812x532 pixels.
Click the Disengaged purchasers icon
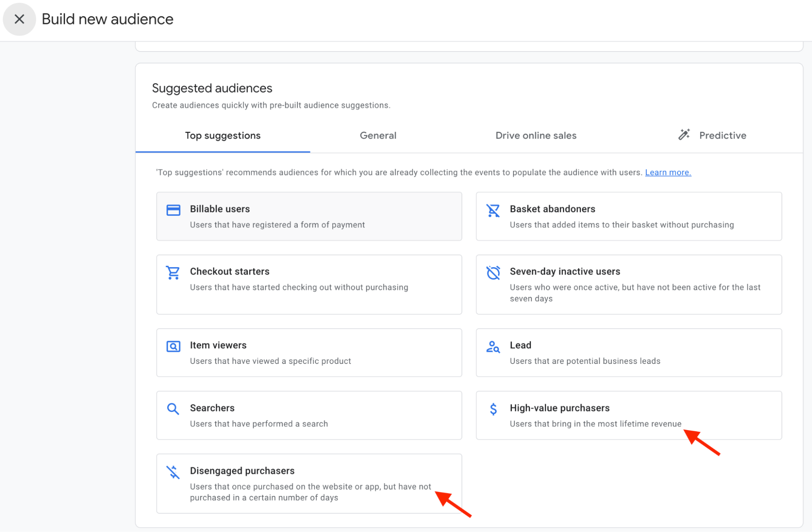point(173,472)
